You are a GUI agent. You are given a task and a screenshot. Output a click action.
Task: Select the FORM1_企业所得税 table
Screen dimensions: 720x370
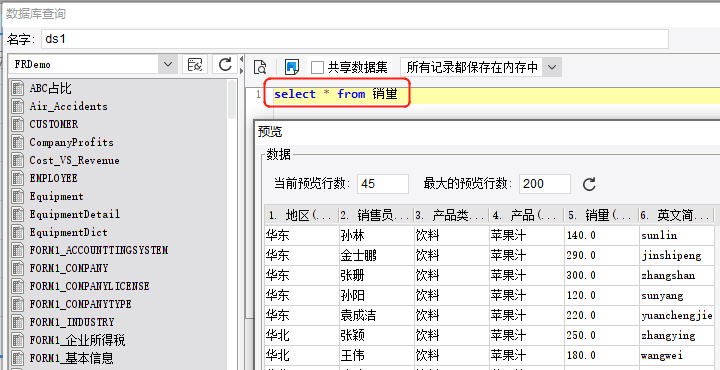click(x=77, y=340)
